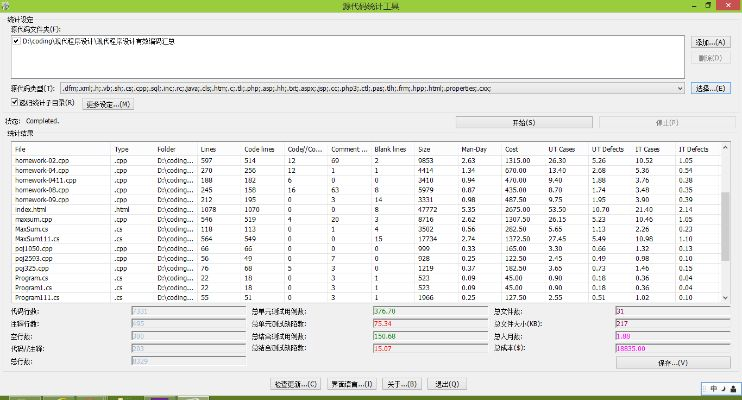Screen dimensions: 742x400
Task: Start counting with 开始(S) button
Action: point(524,123)
